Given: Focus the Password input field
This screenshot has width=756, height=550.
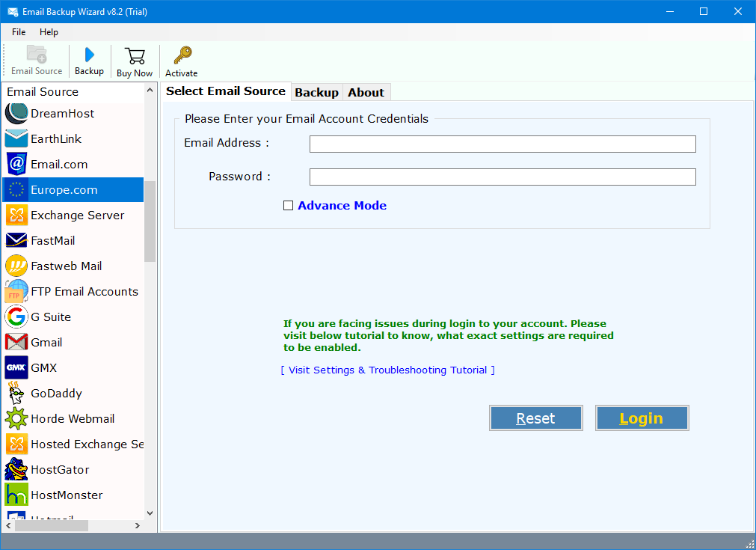Looking at the screenshot, I should pos(503,177).
